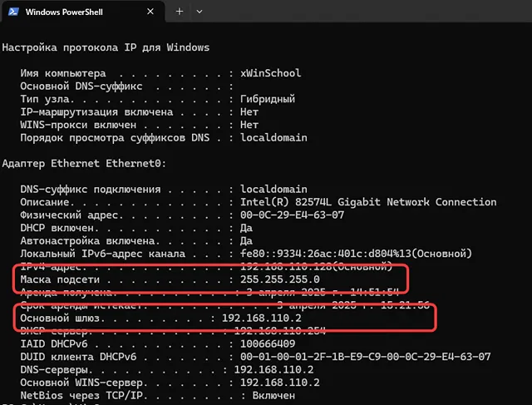Click the label 'Основной DNS-суффикс'
The width and height of the screenshot is (532, 405).
point(81,86)
